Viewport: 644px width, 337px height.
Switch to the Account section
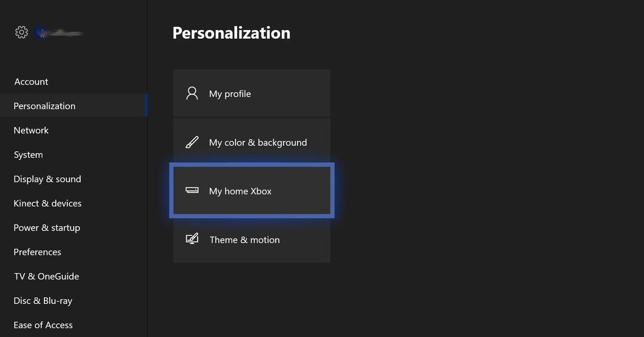(x=31, y=81)
